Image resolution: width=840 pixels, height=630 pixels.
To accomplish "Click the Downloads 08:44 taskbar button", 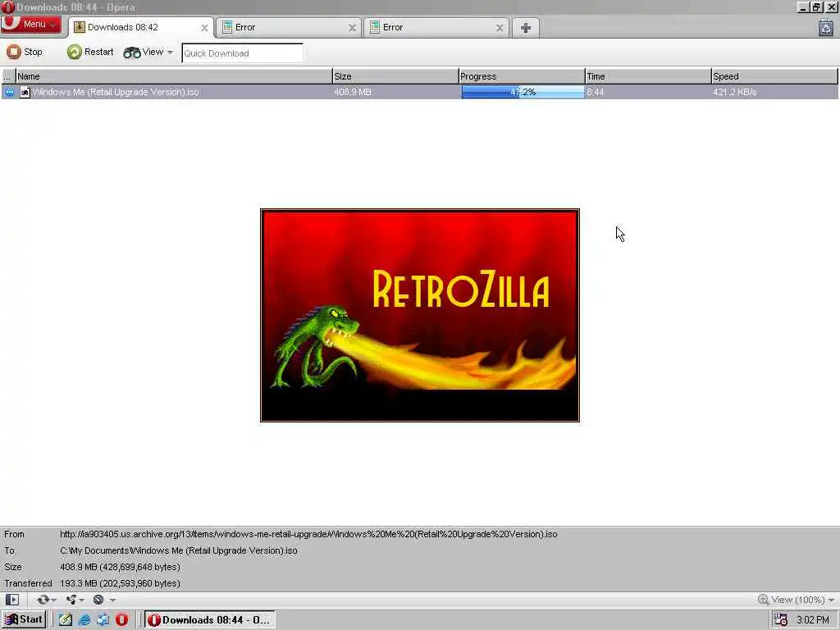I will (x=210, y=620).
